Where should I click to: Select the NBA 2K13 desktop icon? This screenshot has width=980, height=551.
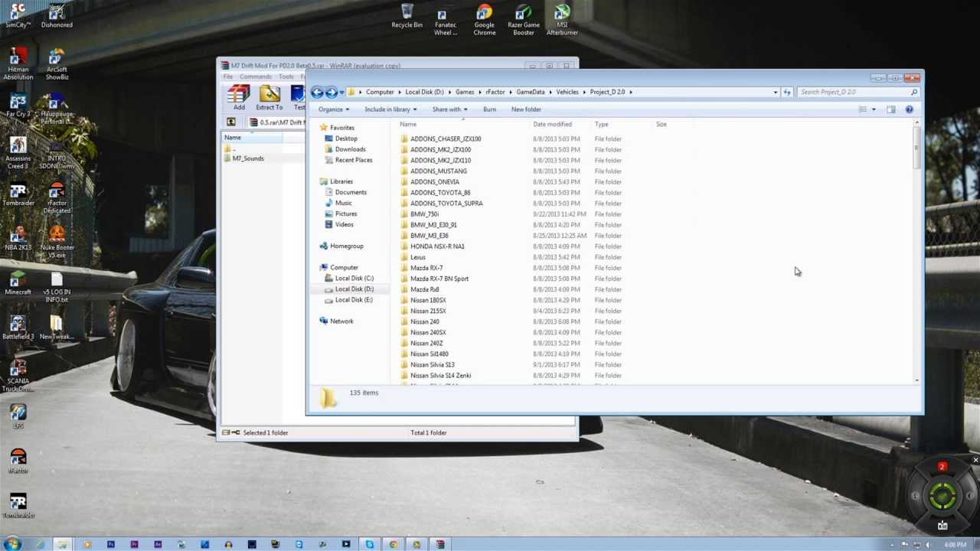tap(18, 237)
